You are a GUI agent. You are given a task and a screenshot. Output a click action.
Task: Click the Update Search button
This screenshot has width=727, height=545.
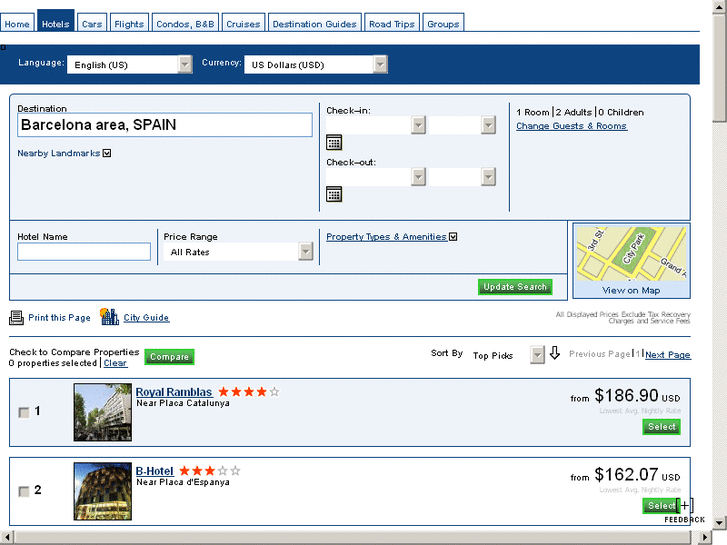click(515, 287)
